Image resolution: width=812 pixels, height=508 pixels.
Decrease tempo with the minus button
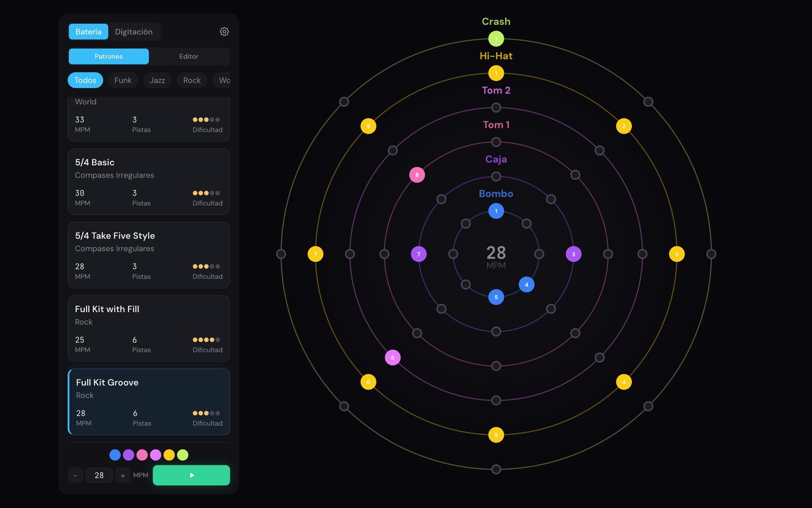click(76, 475)
